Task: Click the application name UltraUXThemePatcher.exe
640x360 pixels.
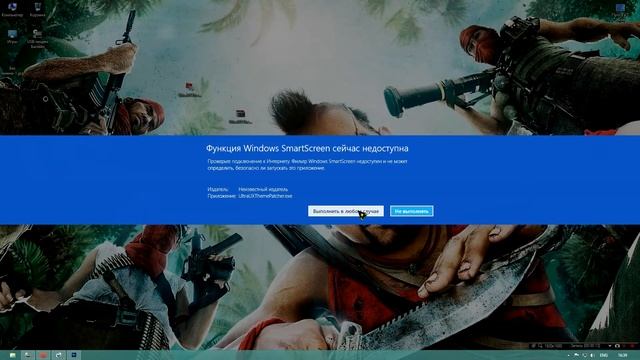Action: click(265, 196)
